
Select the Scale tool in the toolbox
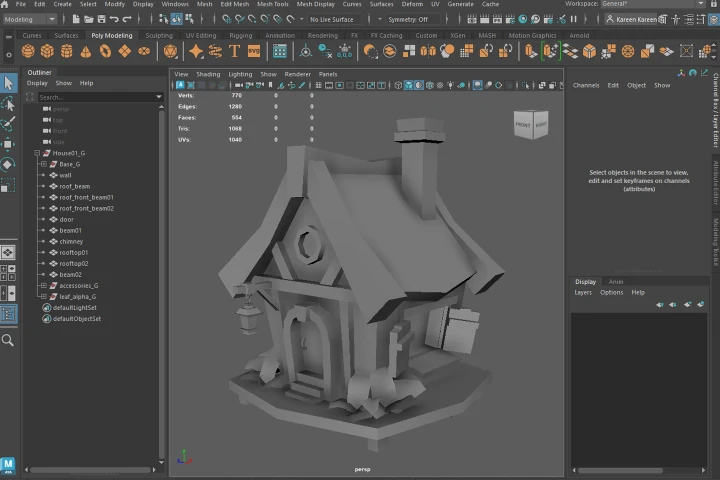tap(8, 185)
